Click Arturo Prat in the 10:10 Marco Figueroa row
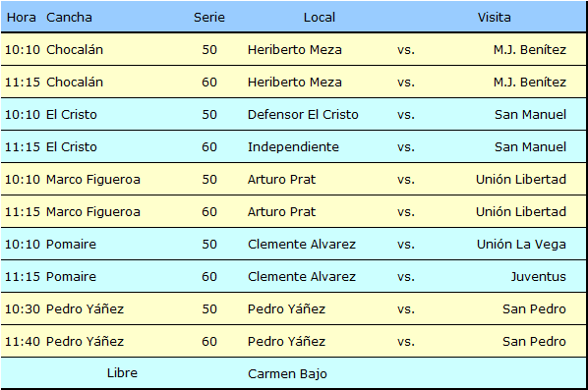The height and width of the screenshot is (390, 588). 281,179
